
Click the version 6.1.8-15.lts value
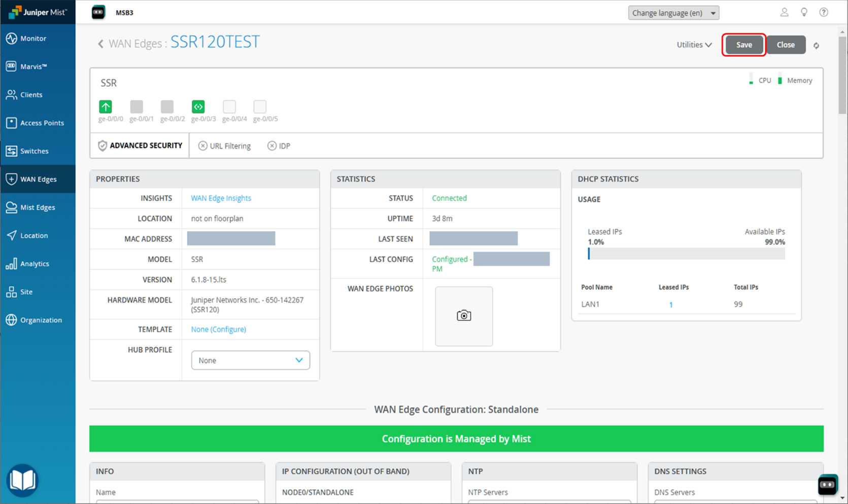click(209, 280)
